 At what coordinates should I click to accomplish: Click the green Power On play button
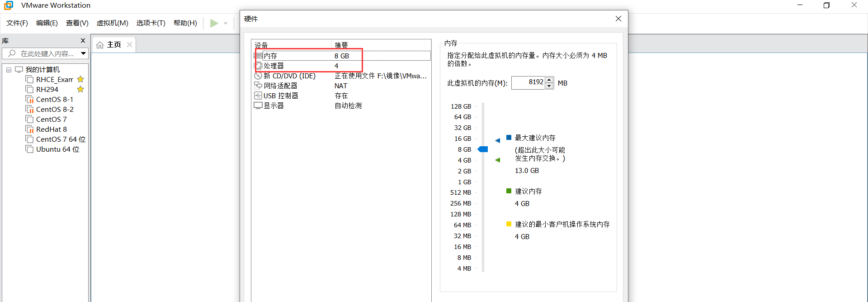(x=214, y=23)
